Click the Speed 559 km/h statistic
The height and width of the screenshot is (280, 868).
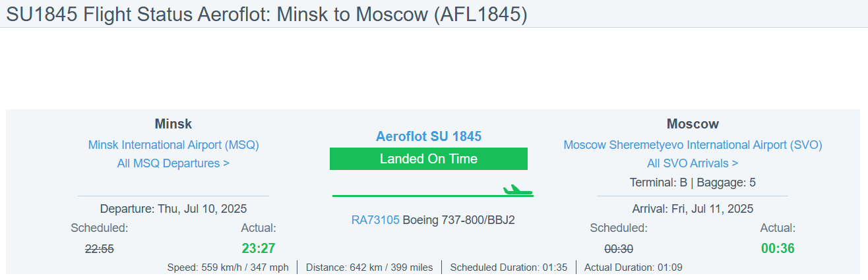tap(228, 267)
